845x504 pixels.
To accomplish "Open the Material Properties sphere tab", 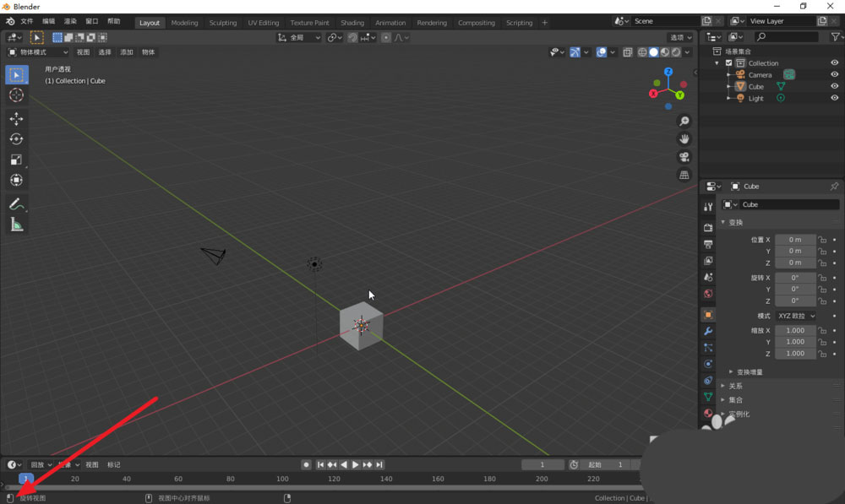I will click(708, 413).
